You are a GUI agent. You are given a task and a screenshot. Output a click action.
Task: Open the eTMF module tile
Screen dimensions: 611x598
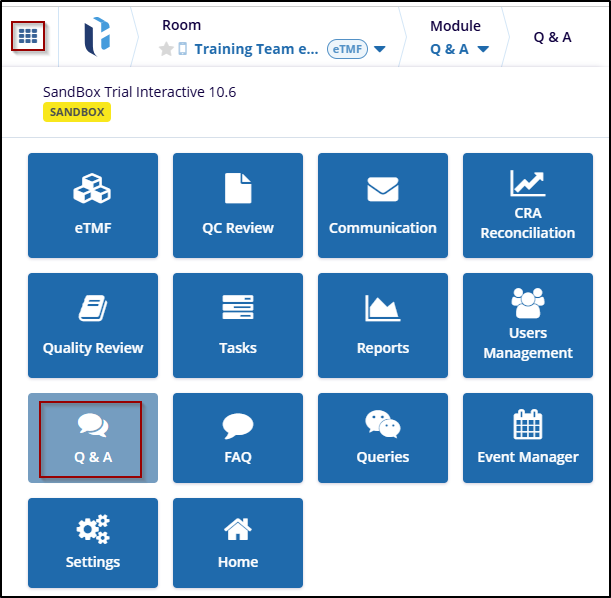93,205
